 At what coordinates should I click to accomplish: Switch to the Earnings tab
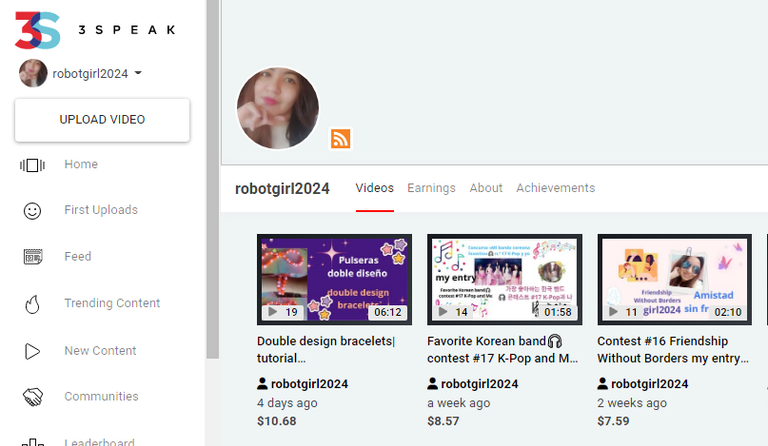tap(431, 188)
